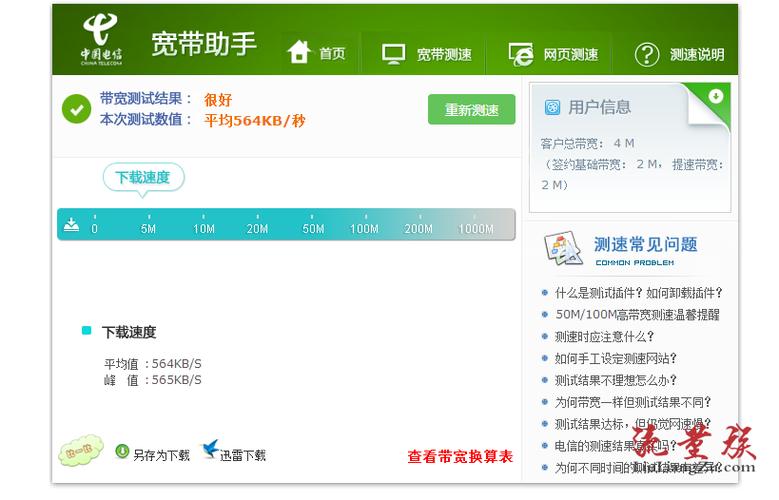Screen dimensions: 779x500
Task: Open 测速时应注意什么？ question
Action: click(605, 336)
